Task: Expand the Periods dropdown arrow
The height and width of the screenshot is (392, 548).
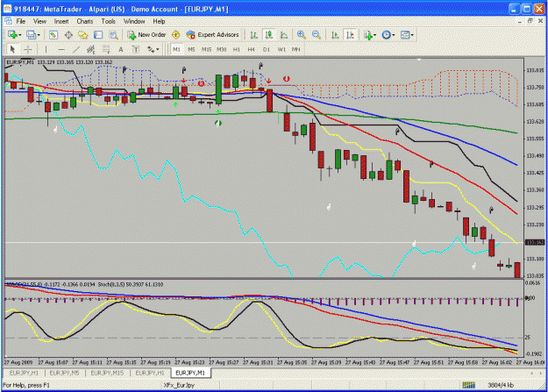Action: [394, 35]
